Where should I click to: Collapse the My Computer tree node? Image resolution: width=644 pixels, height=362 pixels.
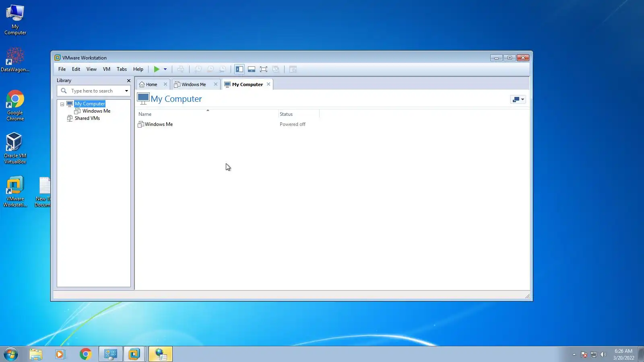[x=62, y=104]
